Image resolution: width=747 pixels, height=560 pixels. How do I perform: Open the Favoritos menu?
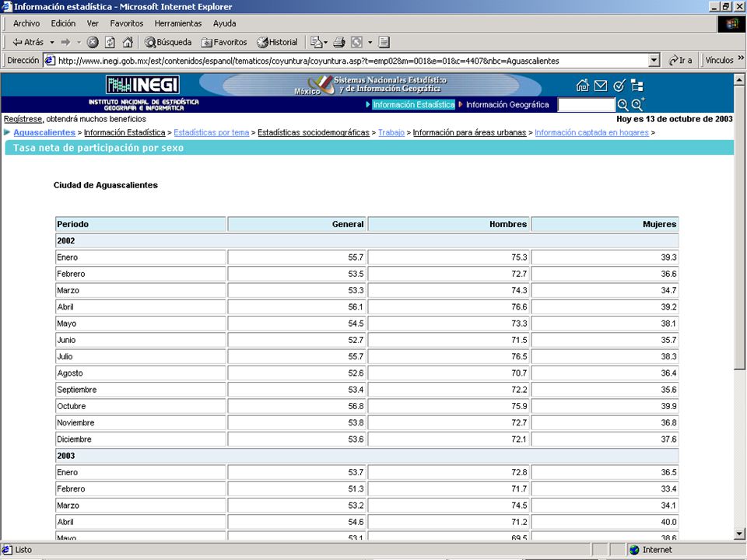coord(126,23)
